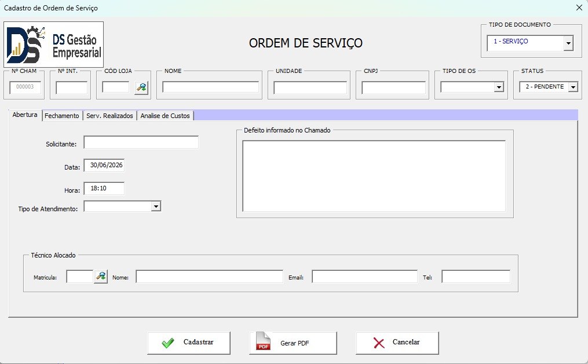This screenshot has width=588, height=364.
Task: Switch to the Fechamento tab
Action: click(x=62, y=116)
